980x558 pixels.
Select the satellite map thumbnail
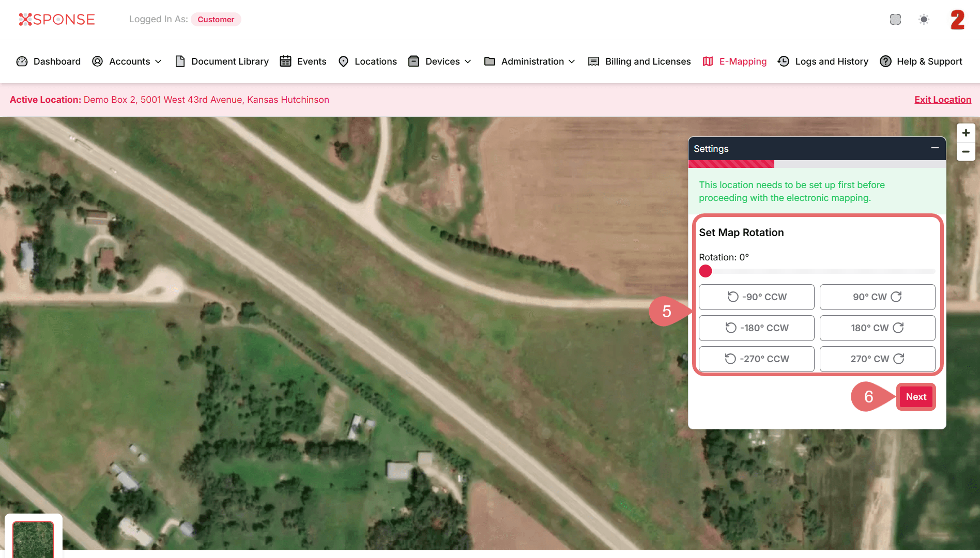[33, 540]
